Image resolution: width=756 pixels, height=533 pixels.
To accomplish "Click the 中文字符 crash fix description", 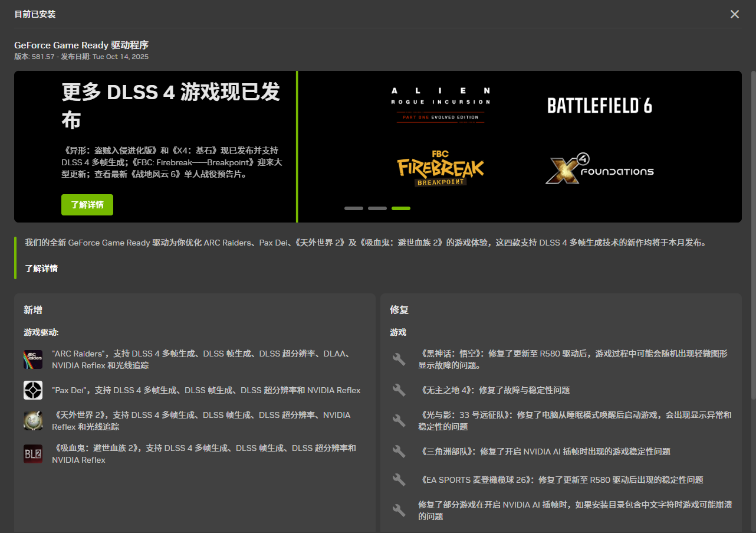I will (x=575, y=511).
